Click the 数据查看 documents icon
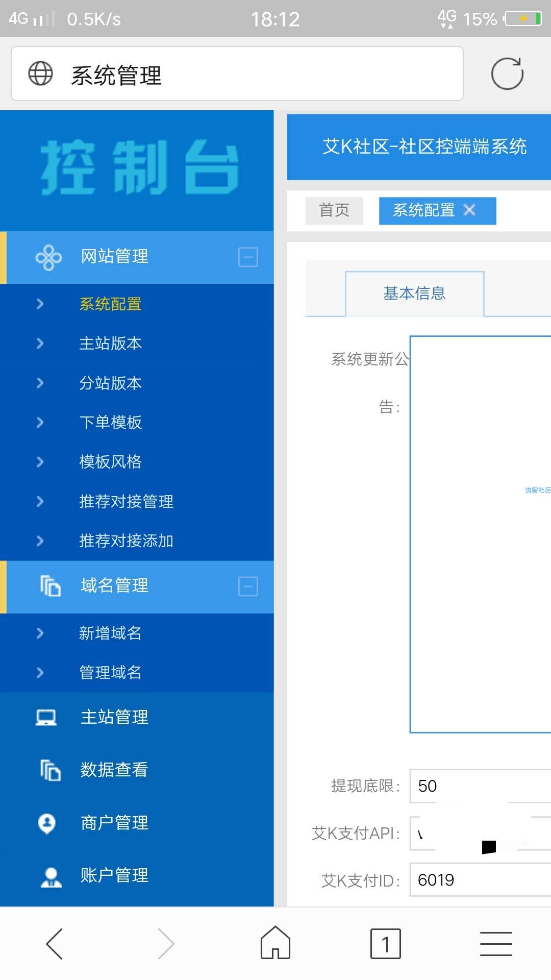The image size is (551, 980). click(x=51, y=770)
